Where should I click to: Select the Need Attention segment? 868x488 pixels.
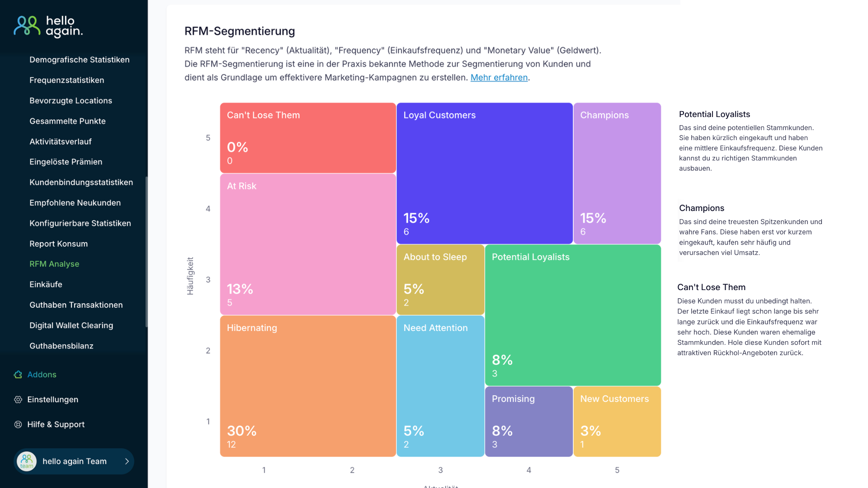coord(440,386)
